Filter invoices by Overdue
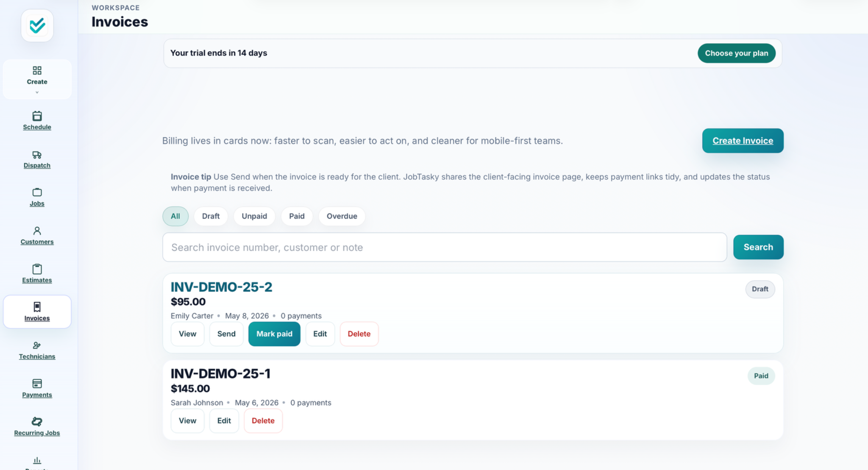 (x=342, y=216)
